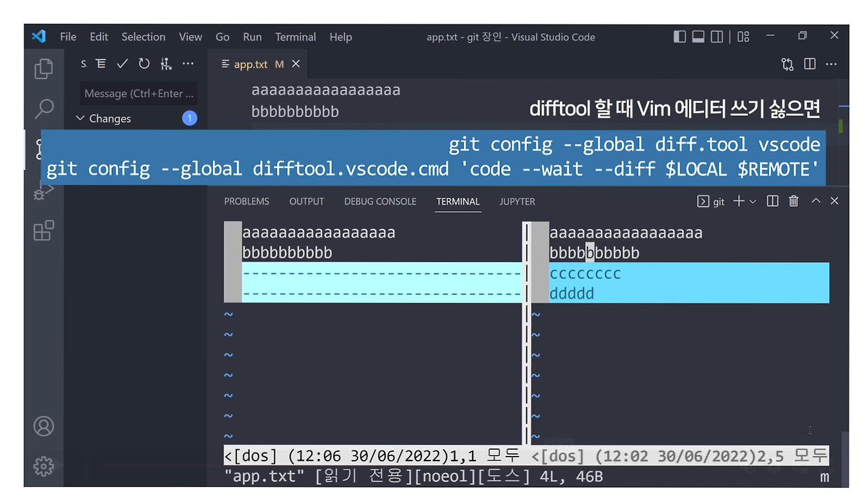
Task: Maximize the panel size chevron
Action: click(x=816, y=201)
